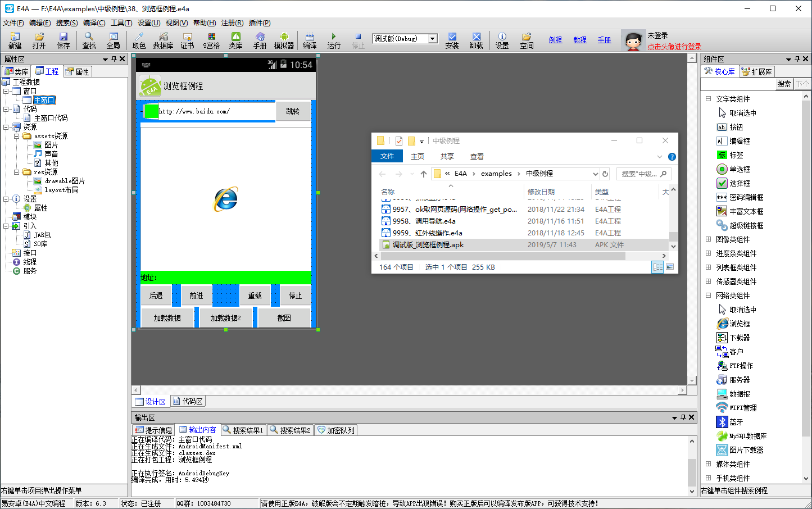812x509 pixels.
Task: Expand the 进度条类组件 category
Action: pyautogui.click(x=709, y=253)
